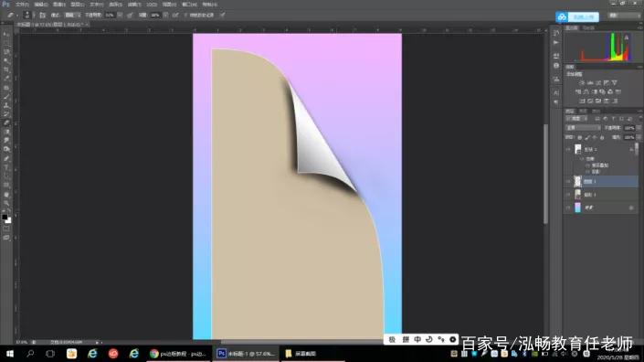Select the Horizontal Type tool
This screenshot has width=644, height=362.
pyautogui.click(x=6, y=167)
